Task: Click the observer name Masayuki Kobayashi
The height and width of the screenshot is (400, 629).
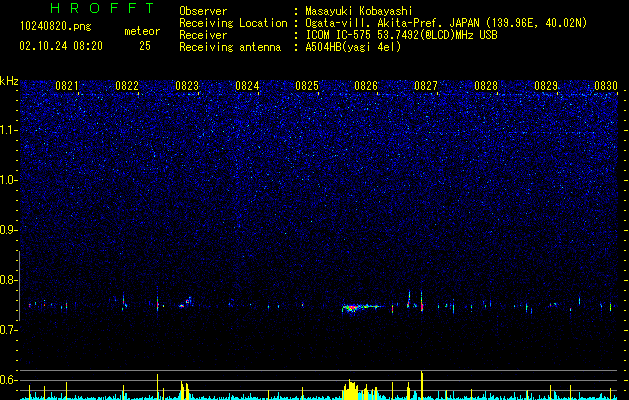Action: tap(359, 11)
